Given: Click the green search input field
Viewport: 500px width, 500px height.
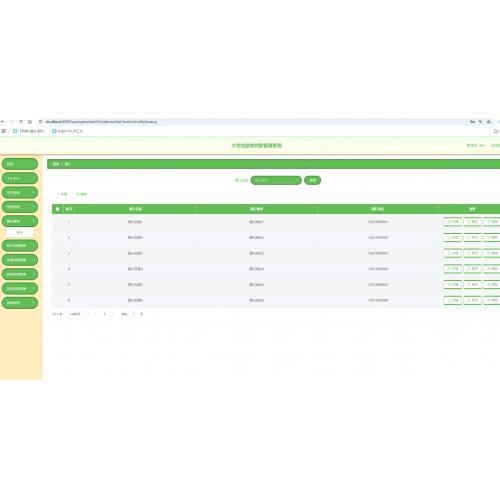Looking at the screenshot, I should tap(276, 180).
